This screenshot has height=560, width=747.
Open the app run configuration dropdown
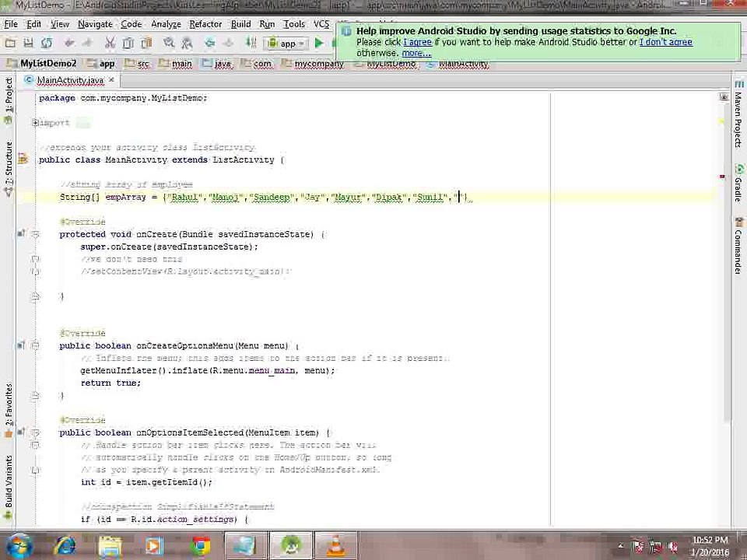click(x=286, y=44)
